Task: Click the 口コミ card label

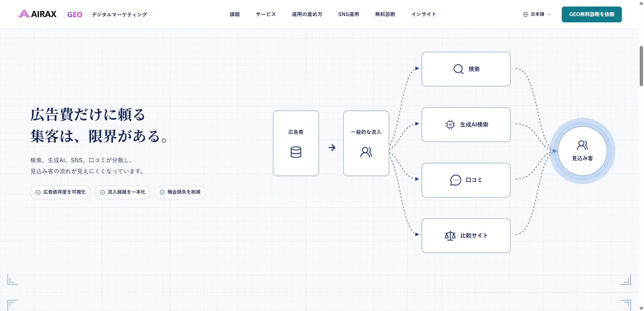Action: (474, 180)
